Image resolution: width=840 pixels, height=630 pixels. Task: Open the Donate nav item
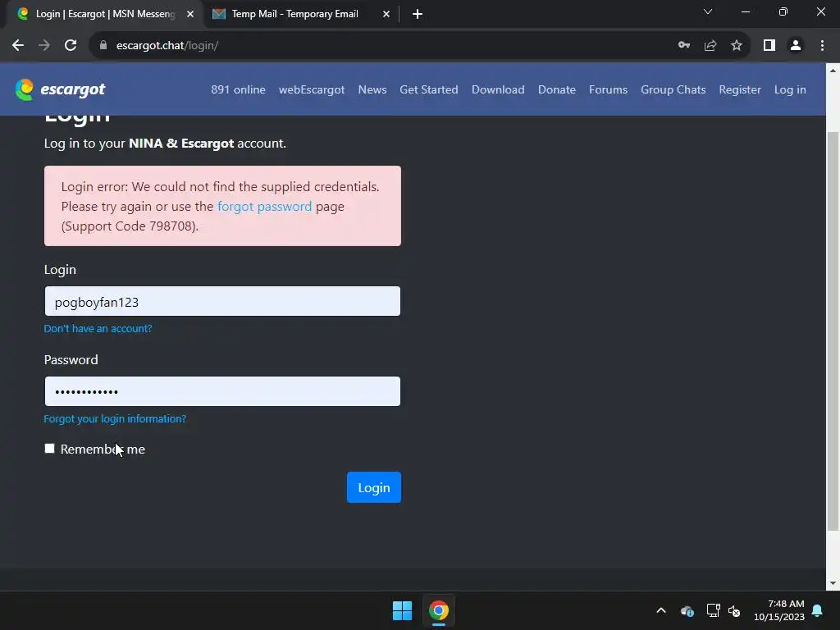[557, 89]
